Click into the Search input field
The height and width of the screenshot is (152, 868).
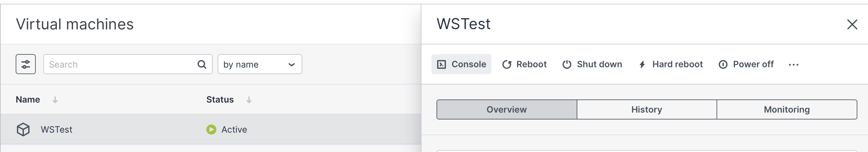point(121,64)
